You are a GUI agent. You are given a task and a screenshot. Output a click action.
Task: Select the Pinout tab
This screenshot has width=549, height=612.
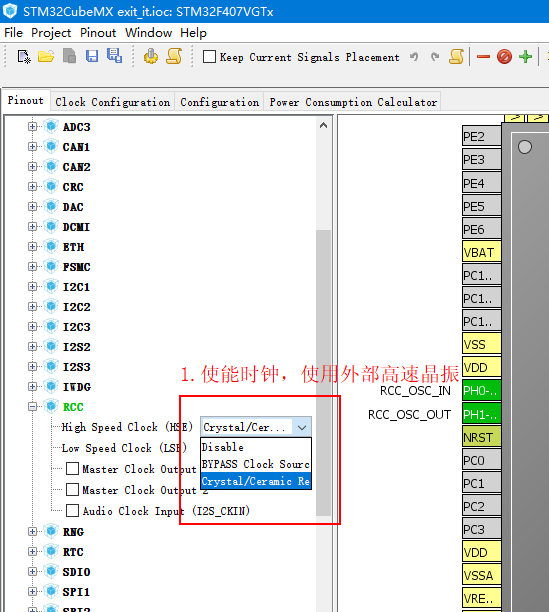pyautogui.click(x=26, y=100)
